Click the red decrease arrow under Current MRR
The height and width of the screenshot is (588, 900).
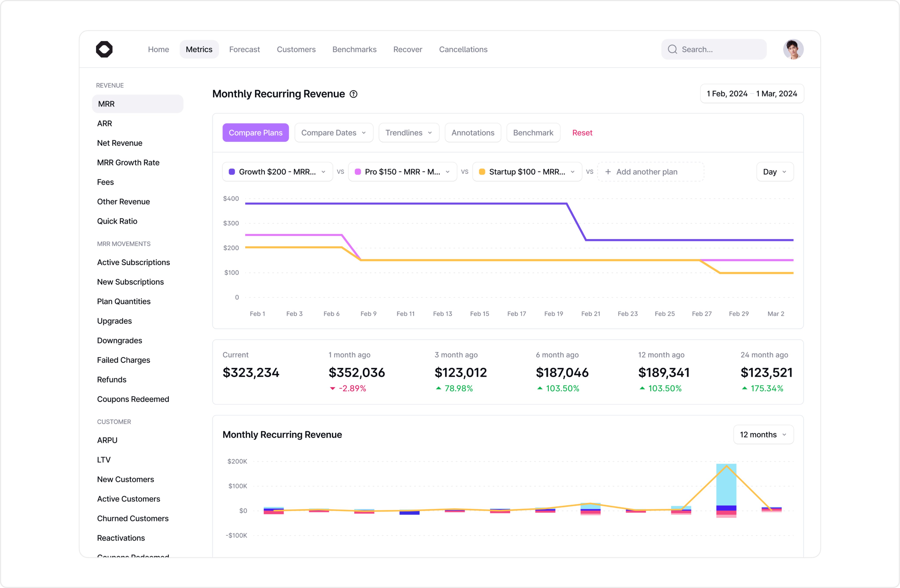point(333,388)
